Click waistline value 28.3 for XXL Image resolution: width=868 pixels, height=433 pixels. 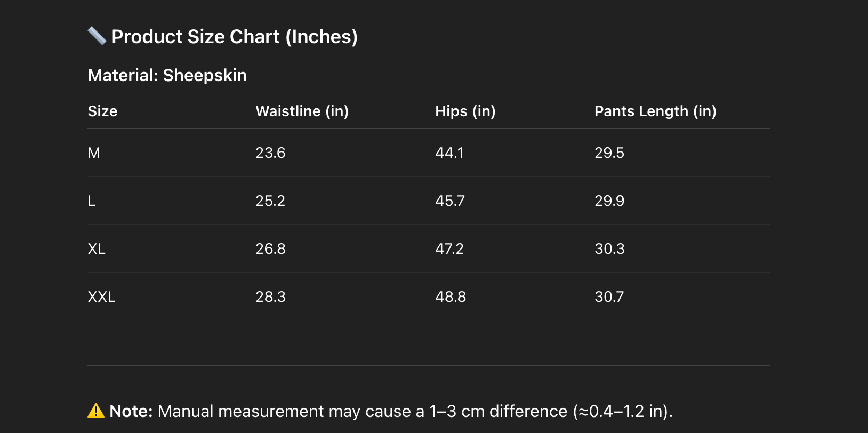pyautogui.click(x=270, y=297)
